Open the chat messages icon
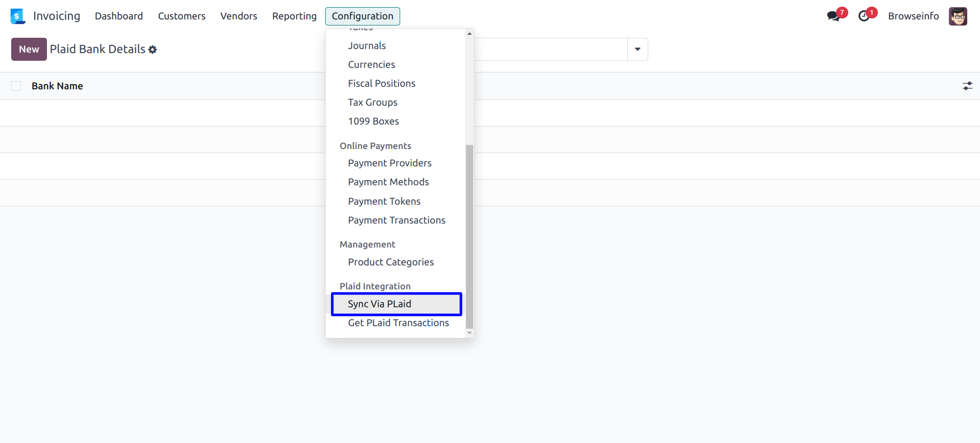The image size is (980, 443). (x=834, y=16)
